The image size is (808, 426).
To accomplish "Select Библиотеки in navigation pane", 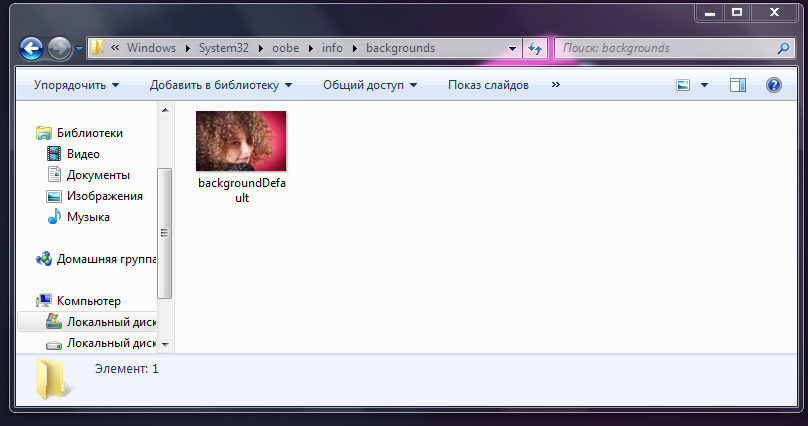I will tap(90, 133).
